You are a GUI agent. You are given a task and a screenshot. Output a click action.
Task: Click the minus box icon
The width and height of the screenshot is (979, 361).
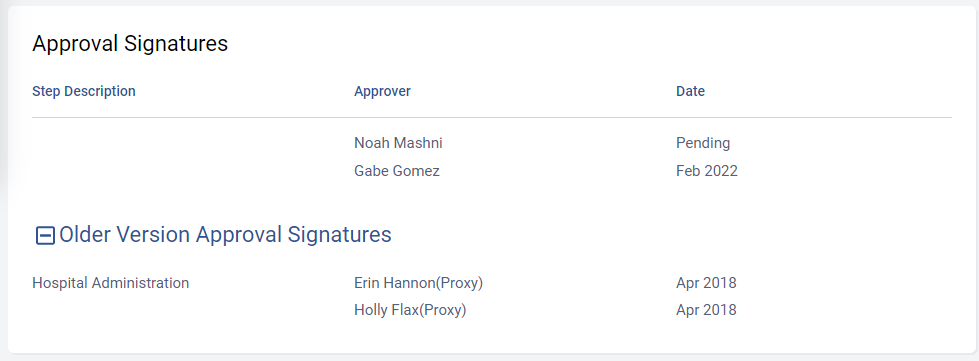45,235
